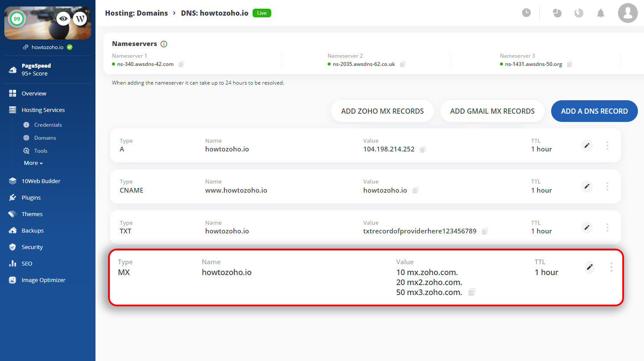Image resolution: width=644 pixels, height=361 pixels.
Task: Open the howtozoho.io site link in sidebar
Action: (47, 47)
